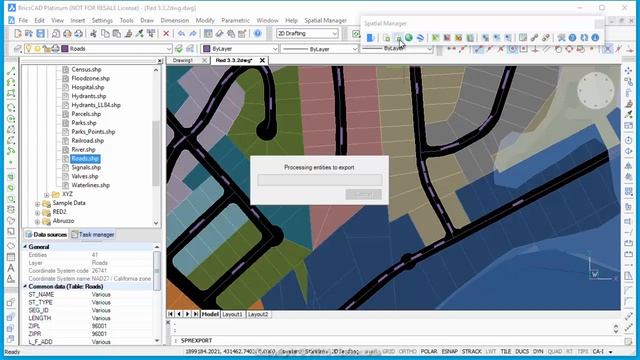This screenshot has height=360, width=640.
Task: Select the Line draw tool in left toolbar
Action: pos(11,71)
